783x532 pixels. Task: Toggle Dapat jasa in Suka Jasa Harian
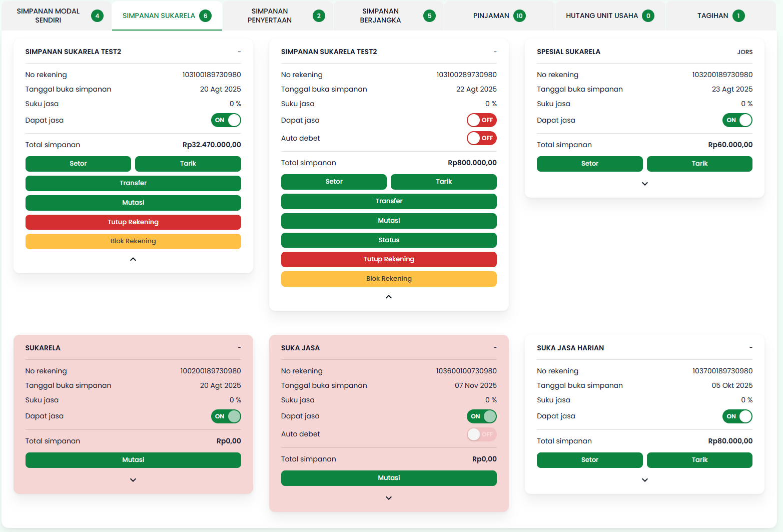tap(737, 416)
